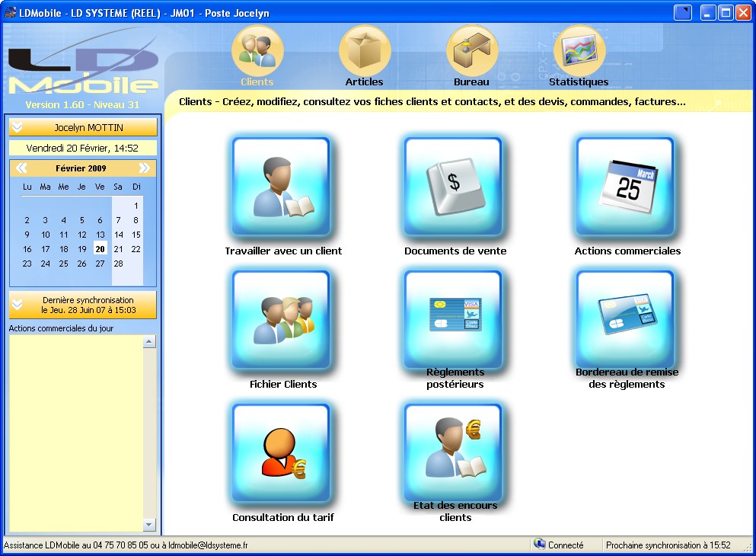Click the Vendredi 20 Février date display
This screenshot has height=556, width=756.
[x=82, y=148]
